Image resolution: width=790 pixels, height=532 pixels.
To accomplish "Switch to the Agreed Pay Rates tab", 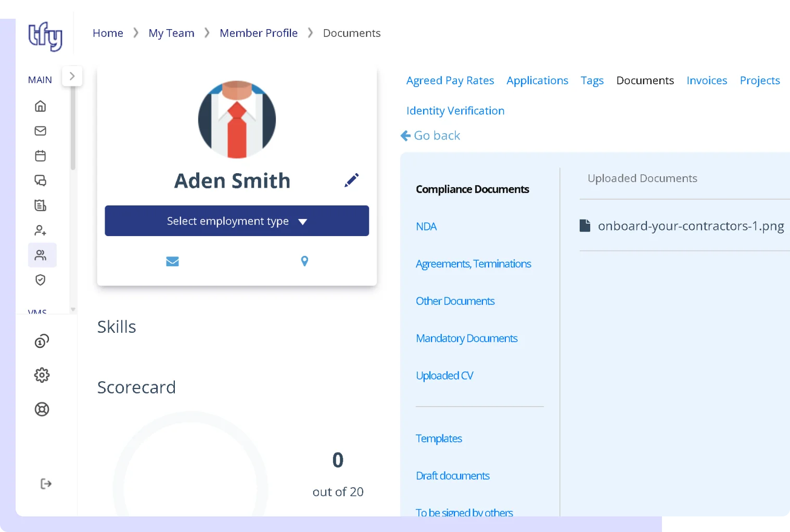I will 450,81.
